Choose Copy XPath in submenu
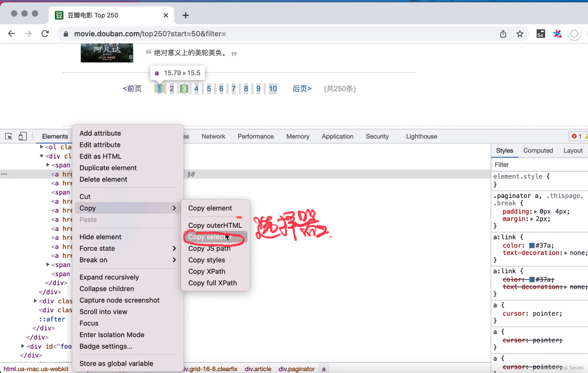 pyautogui.click(x=207, y=271)
